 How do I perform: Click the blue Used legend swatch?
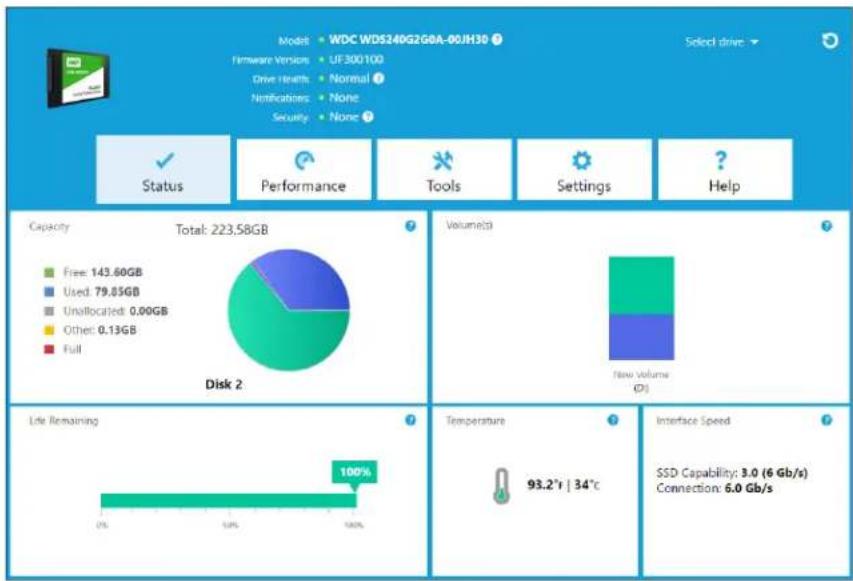[x=49, y=292]
